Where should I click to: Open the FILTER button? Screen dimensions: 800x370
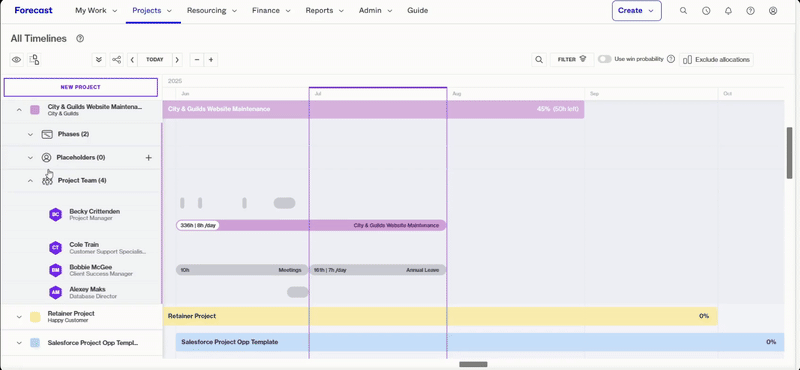coord(572,60)
